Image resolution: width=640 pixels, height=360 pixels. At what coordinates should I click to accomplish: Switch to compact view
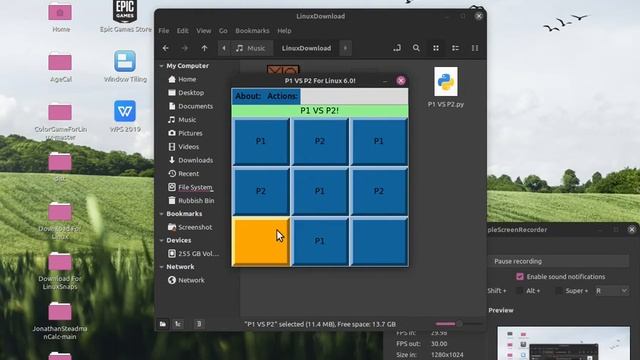coord(475,48)
